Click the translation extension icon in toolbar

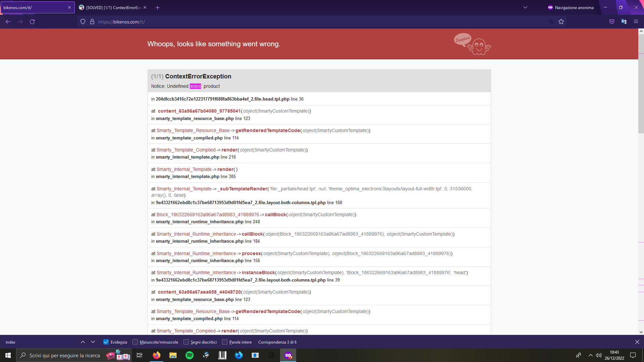pos(624,22)
